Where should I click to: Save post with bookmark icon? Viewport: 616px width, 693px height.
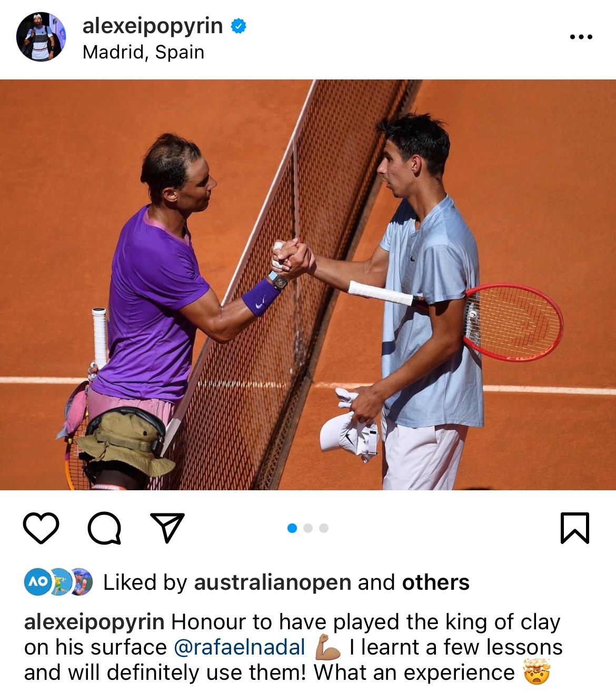[574, 528]
